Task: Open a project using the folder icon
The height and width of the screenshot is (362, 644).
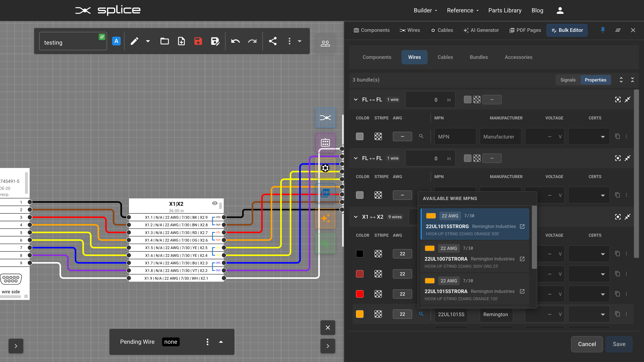Action: [165, 41]
